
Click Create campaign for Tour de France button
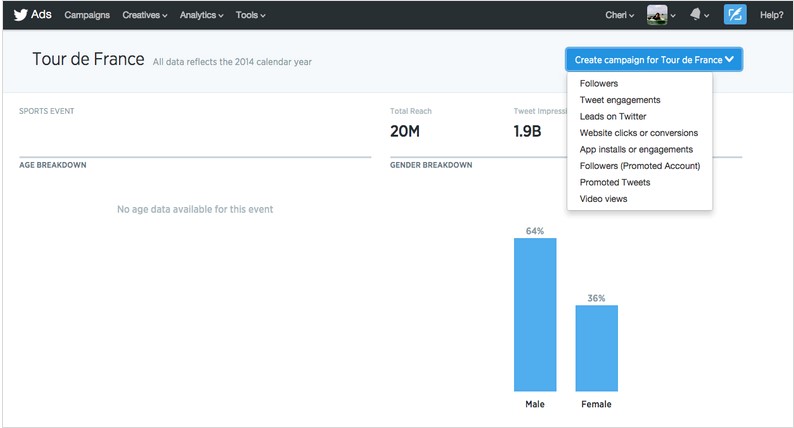654,60
